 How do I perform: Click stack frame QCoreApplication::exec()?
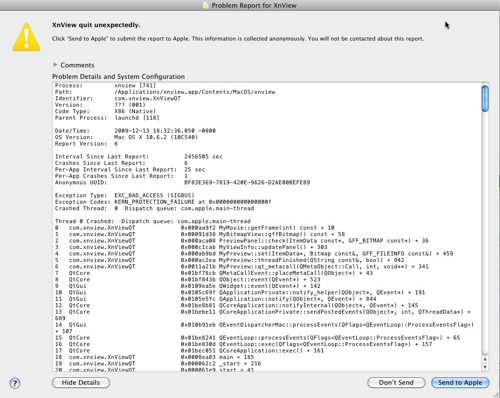(189, 351)
